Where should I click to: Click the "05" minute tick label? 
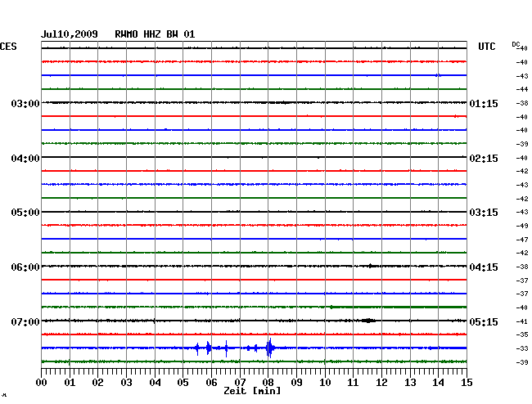coord(183,383)
